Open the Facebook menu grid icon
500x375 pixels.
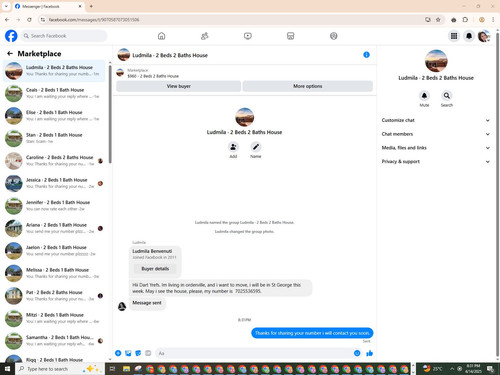tap(454, 36)
